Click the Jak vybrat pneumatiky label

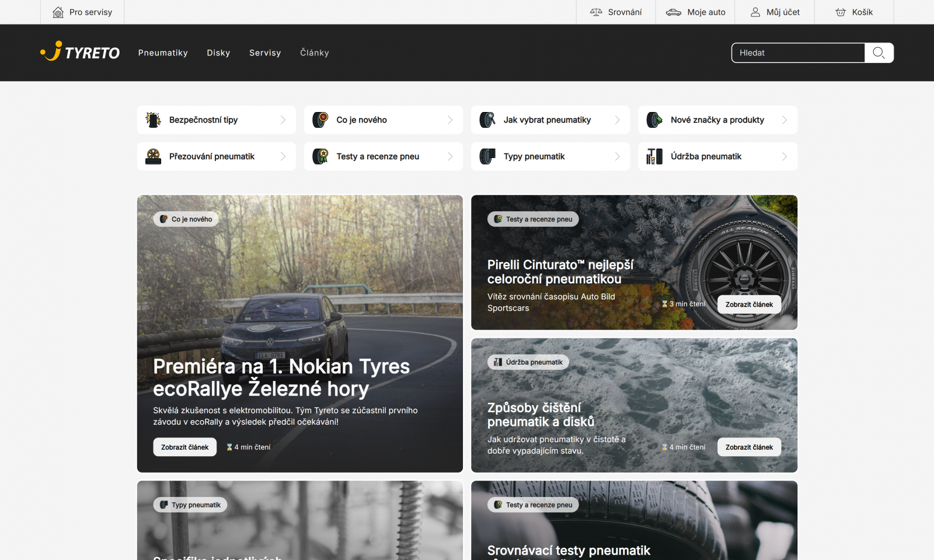(x=547, y=120)
